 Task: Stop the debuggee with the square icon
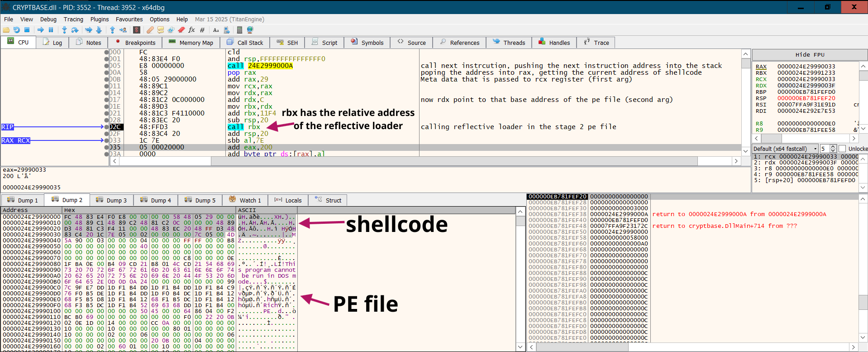coord(27,30)
